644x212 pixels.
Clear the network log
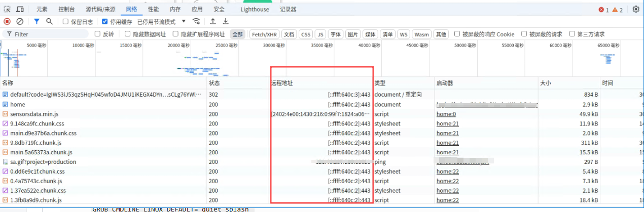pyautogui.click(x=20, y=21)
